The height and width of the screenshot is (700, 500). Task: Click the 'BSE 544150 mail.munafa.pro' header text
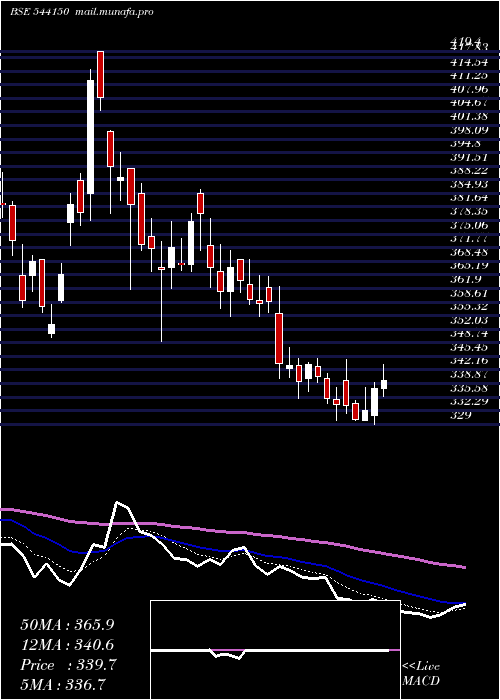pyautogui.click(x=82, y=12)
